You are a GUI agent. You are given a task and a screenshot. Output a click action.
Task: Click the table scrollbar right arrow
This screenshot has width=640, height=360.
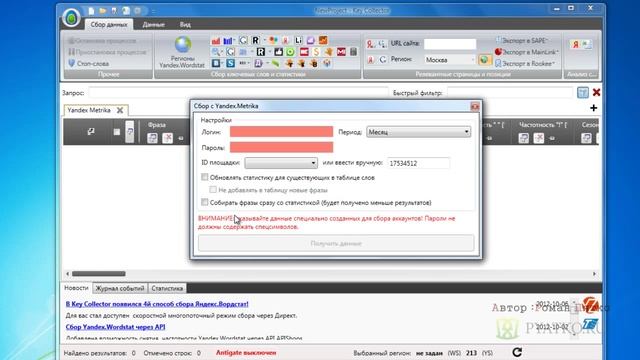point(594,273)
